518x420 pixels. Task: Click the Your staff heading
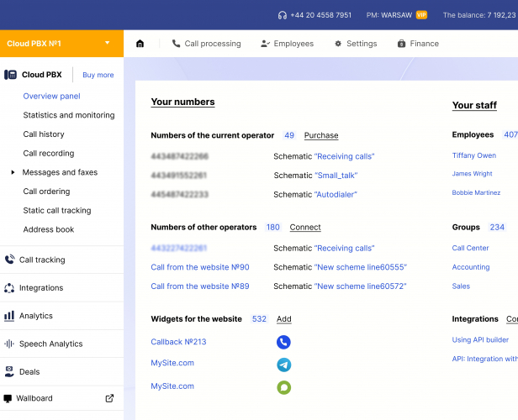(474, 105)
